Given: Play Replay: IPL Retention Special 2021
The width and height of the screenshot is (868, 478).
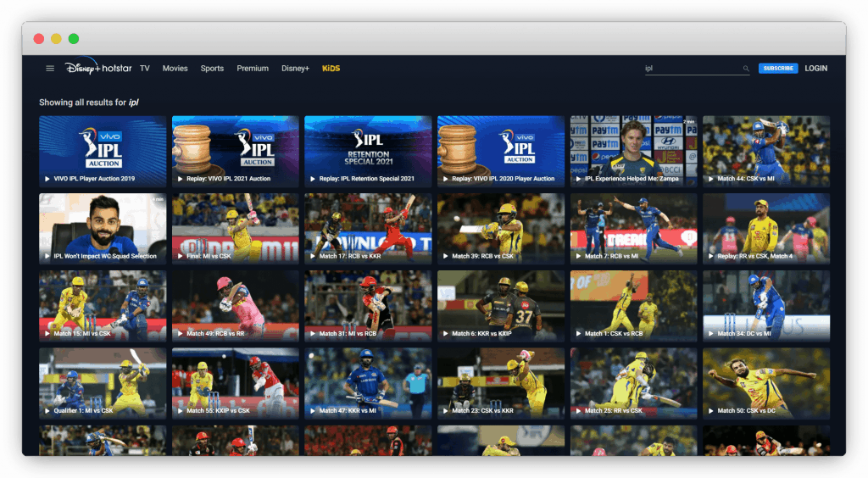Looking at the screenshot, I should tap(368, 151).
